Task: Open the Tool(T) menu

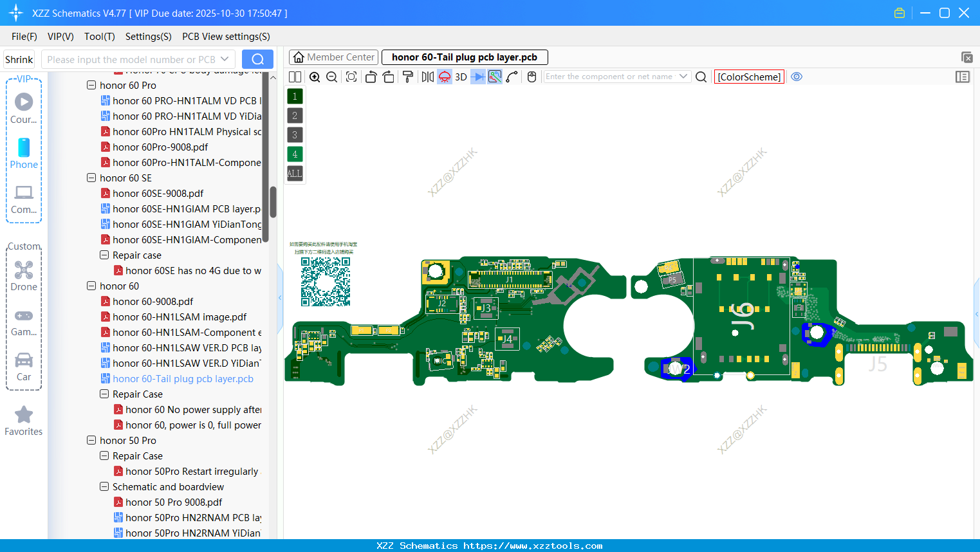Action: click(100, 37)
